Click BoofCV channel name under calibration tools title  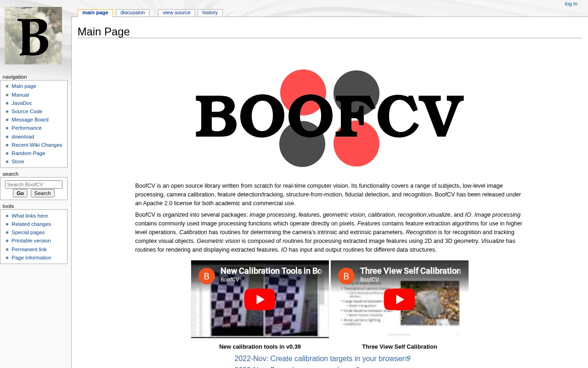tap(230, 280)
